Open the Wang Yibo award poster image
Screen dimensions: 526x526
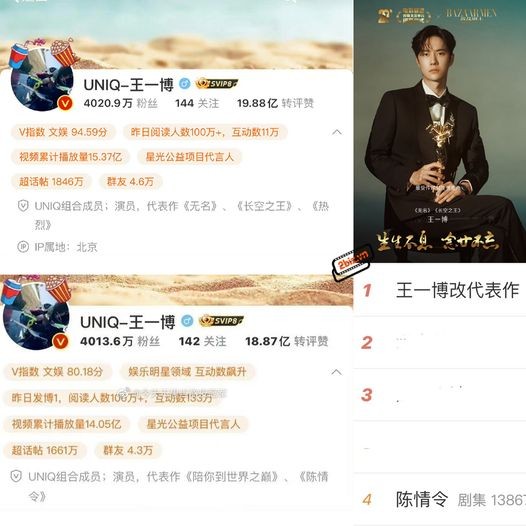440,131
